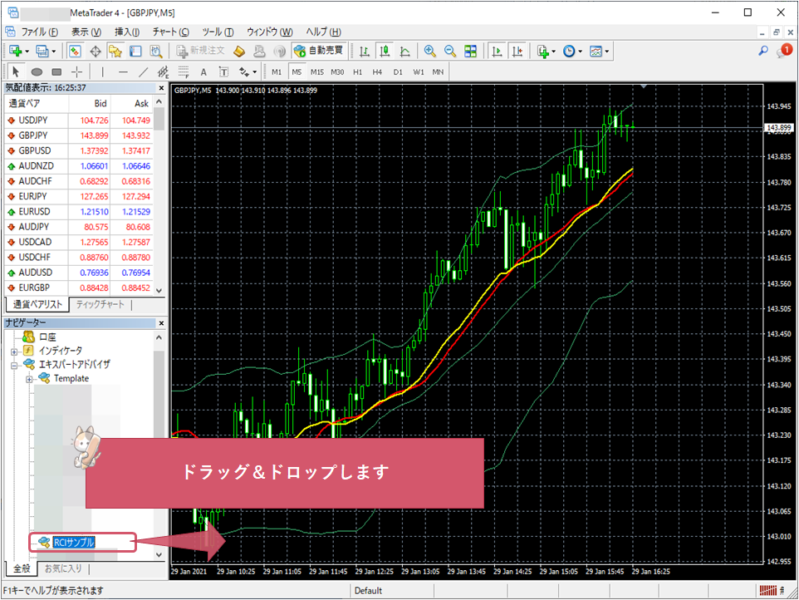This screenshot has width=799, height=600.
Task: Zoom in the chart with magnifier plus
Action: point(430,51)
